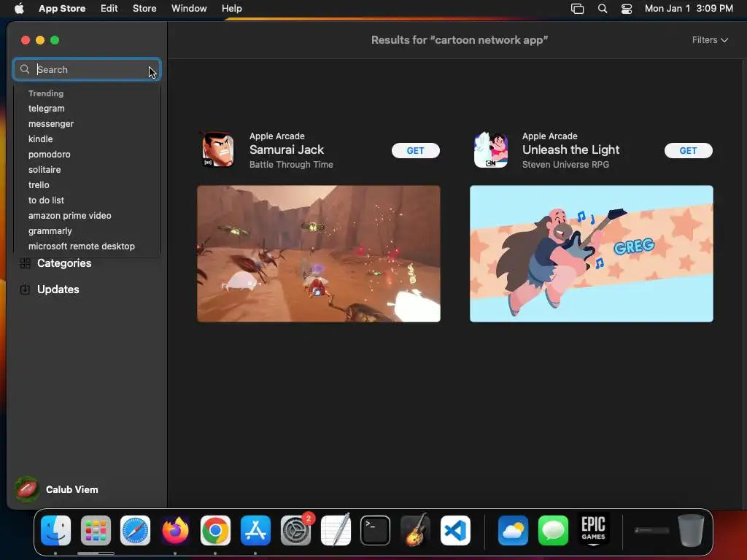Launch Safari from the dock
This screenshot has width=747, height=560.
pyautogui.click(x=135, y=531)
